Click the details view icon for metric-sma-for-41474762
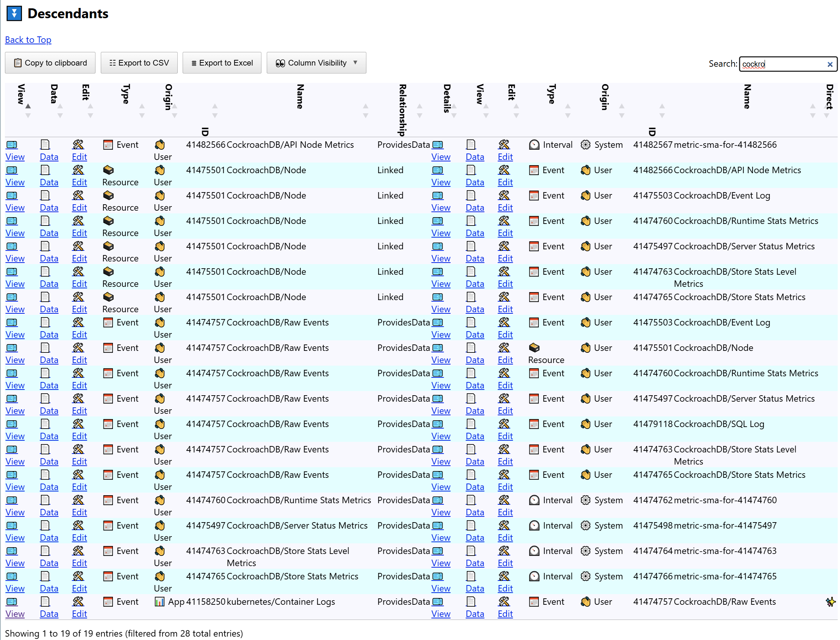The width and height of the screenshot is (840, 640). [438, 500]
